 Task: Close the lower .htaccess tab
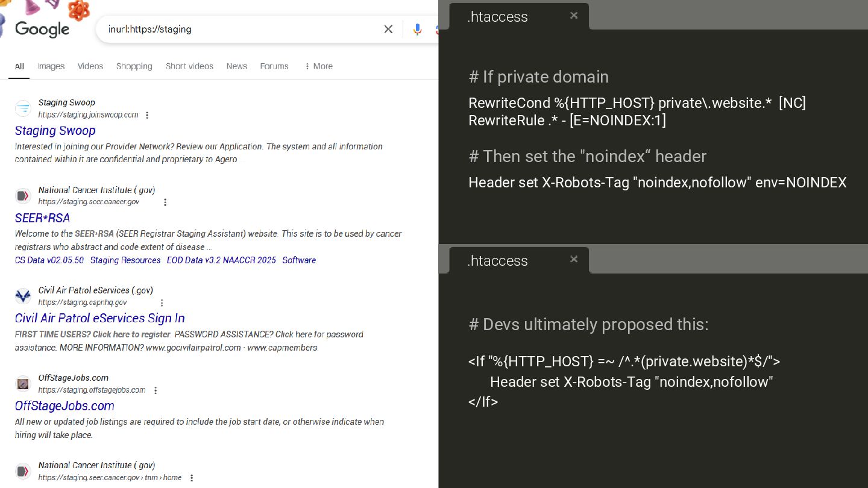tap(574, 259)
